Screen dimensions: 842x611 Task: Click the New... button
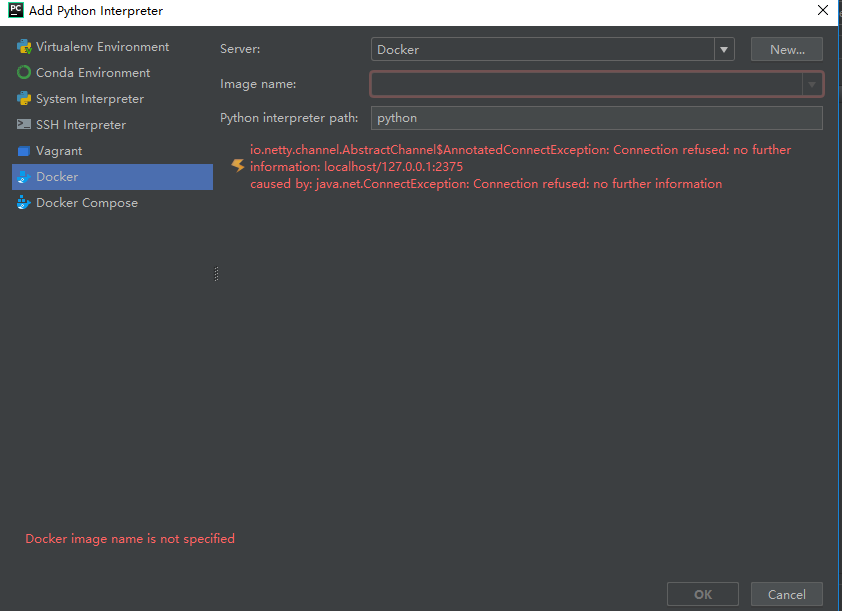786,48
